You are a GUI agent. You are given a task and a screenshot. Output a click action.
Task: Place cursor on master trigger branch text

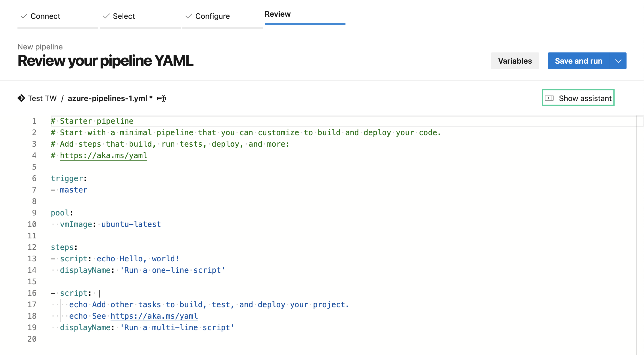tap(74, 190)
